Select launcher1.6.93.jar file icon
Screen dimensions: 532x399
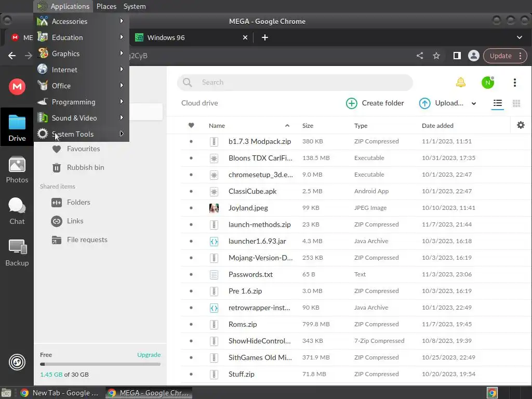tap(214, 241)
